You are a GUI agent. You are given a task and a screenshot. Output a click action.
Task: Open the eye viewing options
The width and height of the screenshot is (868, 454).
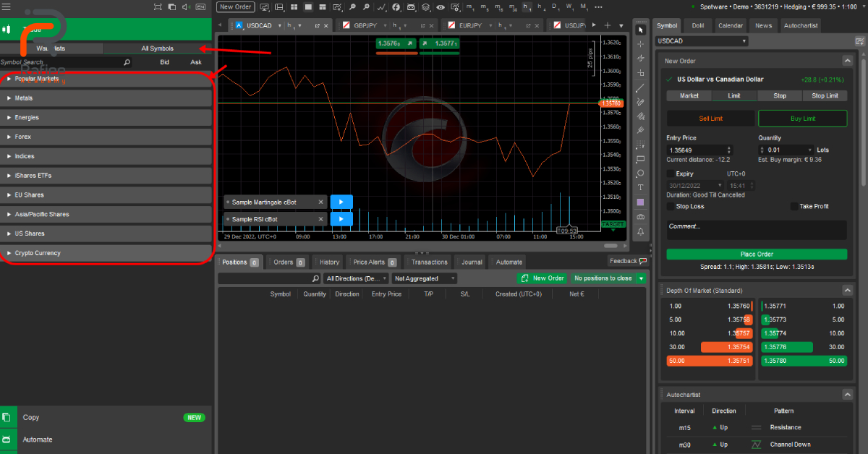(441, 7)
